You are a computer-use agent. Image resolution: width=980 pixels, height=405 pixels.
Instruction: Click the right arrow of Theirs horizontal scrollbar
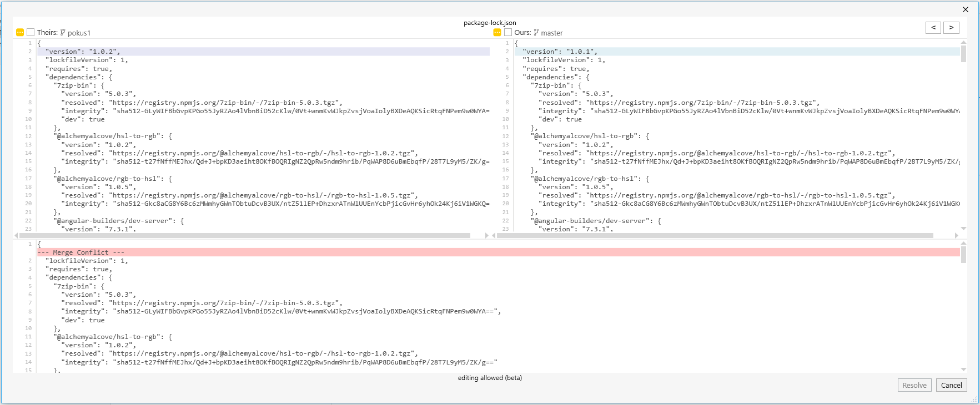pyautogui.click(x=487, y=236)
